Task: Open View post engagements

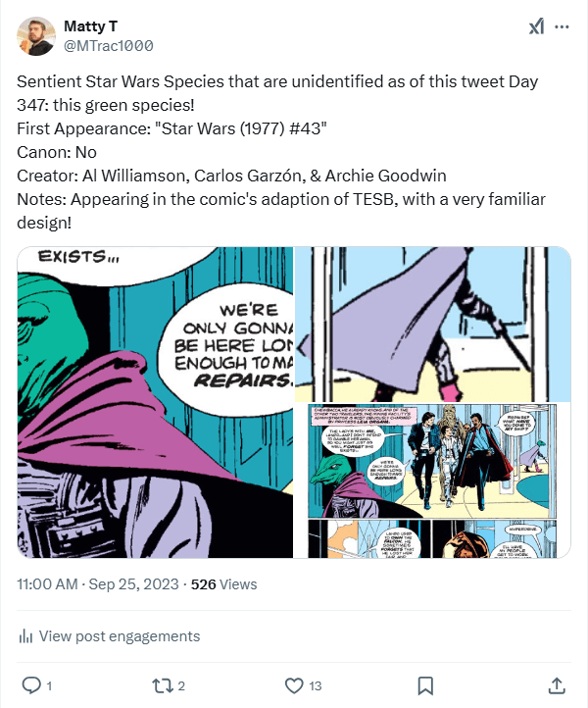Action: coord(119,636)
